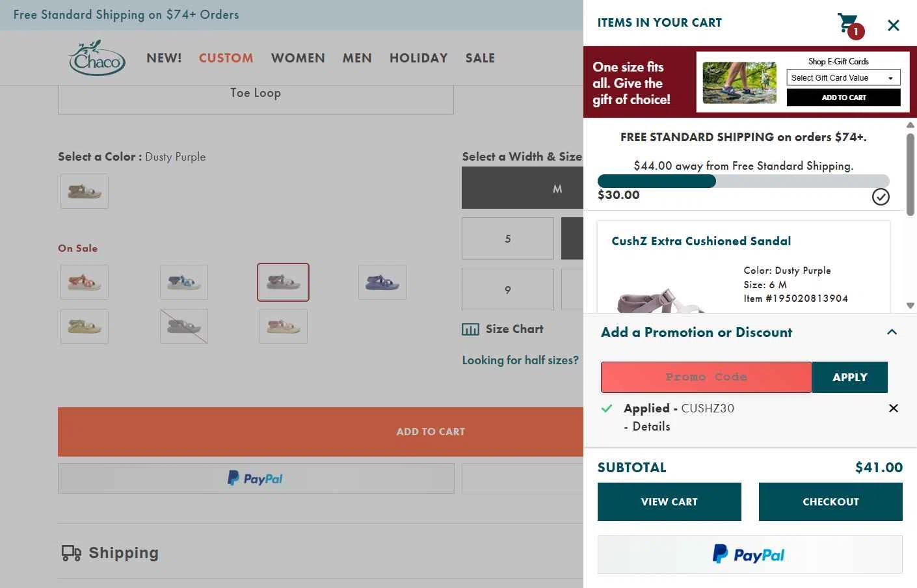Screen dimensions: 917x588
Task: Click the shipping truck icon
Action: pos(71,553)
